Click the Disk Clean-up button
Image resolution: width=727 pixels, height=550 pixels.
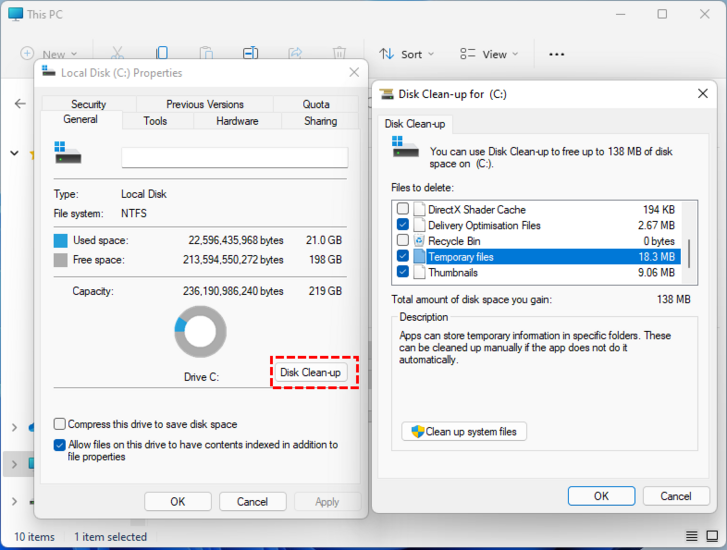(310, 372)
